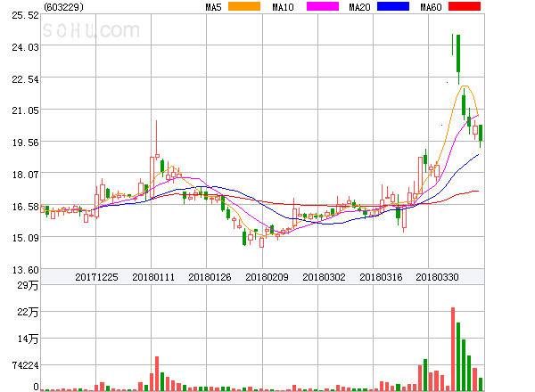Click the orange MA5 legend swatch
Viewport: 535px width, 392px height.
(244, 6)
